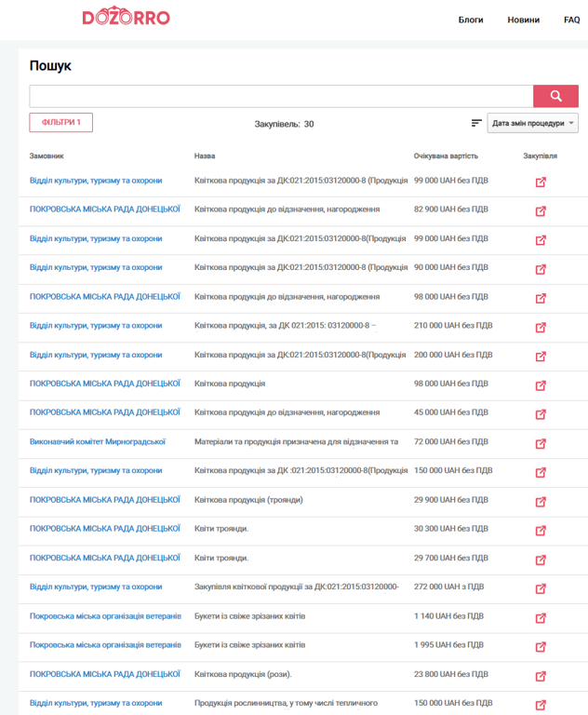Click into the search text field
This screenshot has width=588, height=715.
pos(280,96)
